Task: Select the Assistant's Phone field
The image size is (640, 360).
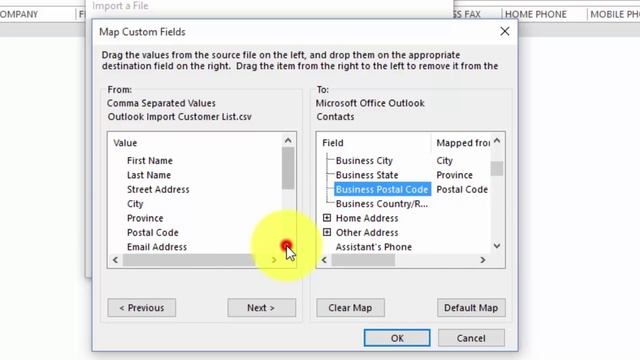Action: pyautogui.click(x=374, y=247)
